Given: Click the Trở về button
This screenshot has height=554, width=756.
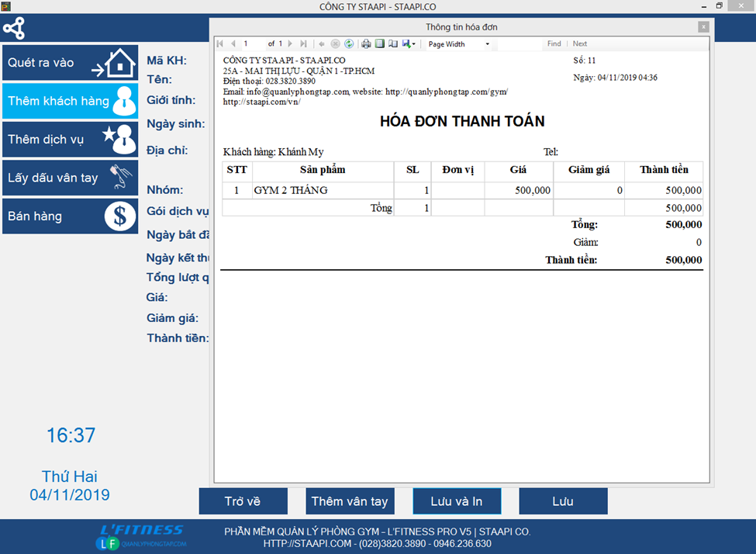Looking at the screenshot, I should 243,501.
